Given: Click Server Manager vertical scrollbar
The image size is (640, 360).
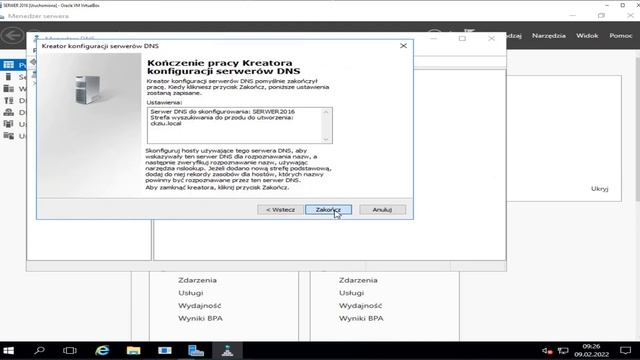Looking at the screenshot, I should coord(637,129).
